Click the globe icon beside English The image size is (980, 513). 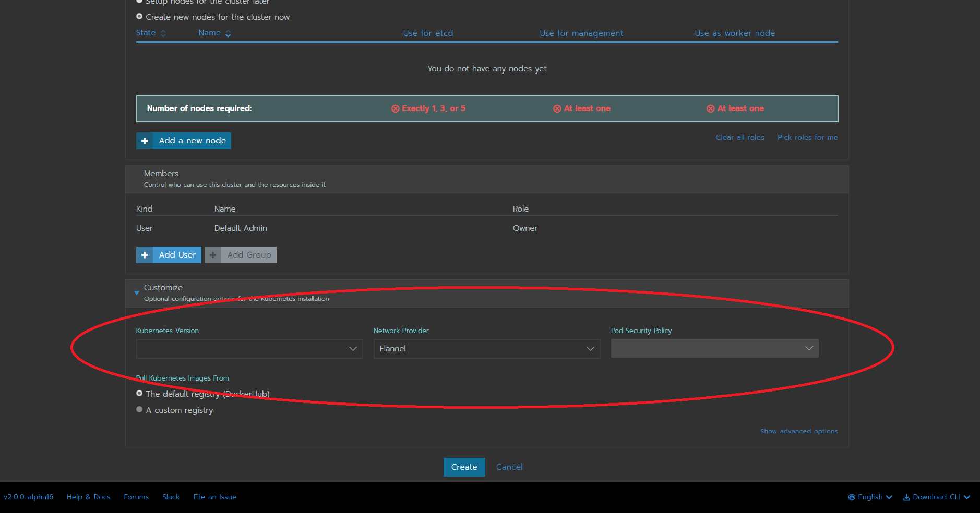point(852,497)
